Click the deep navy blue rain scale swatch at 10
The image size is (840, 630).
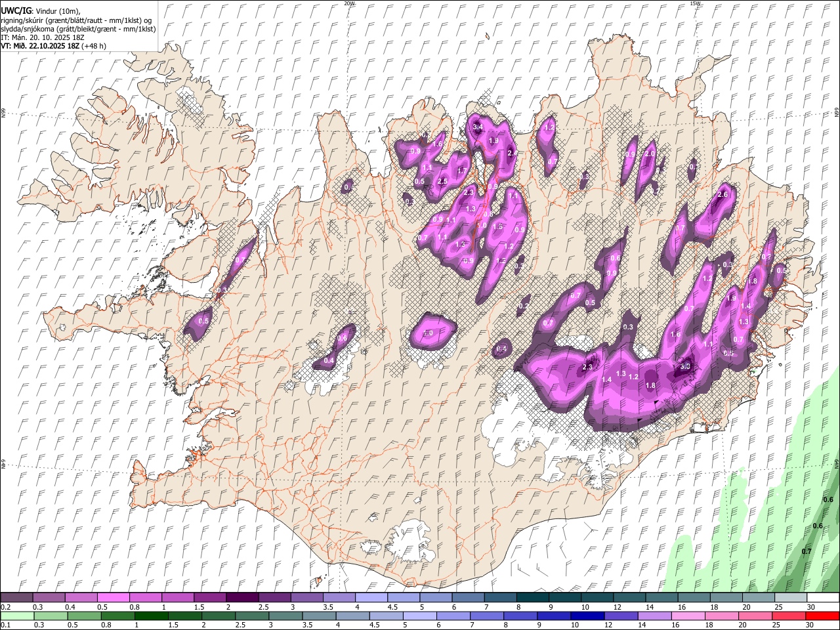coord(587,616)
